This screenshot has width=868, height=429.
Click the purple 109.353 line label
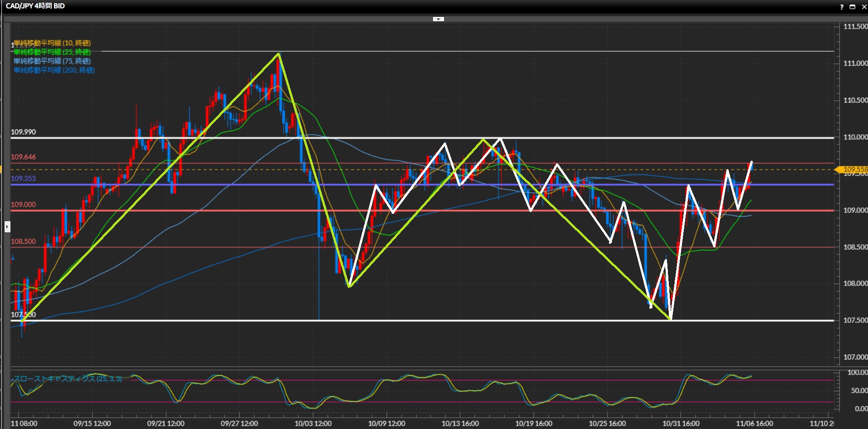(23, 178)
